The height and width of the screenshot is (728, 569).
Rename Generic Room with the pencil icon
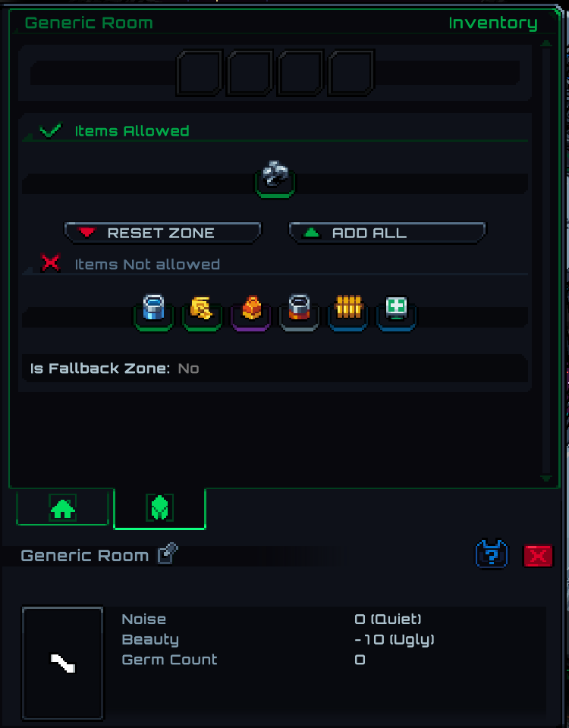pos(168,554)
